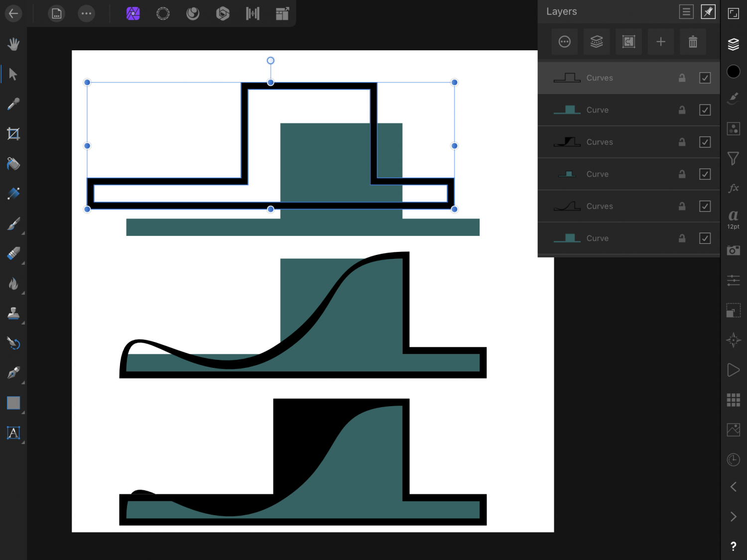Go back with the top-left arrow
Image resolution: width=747 pixels, height=560 pixels.
coord(13,13)
